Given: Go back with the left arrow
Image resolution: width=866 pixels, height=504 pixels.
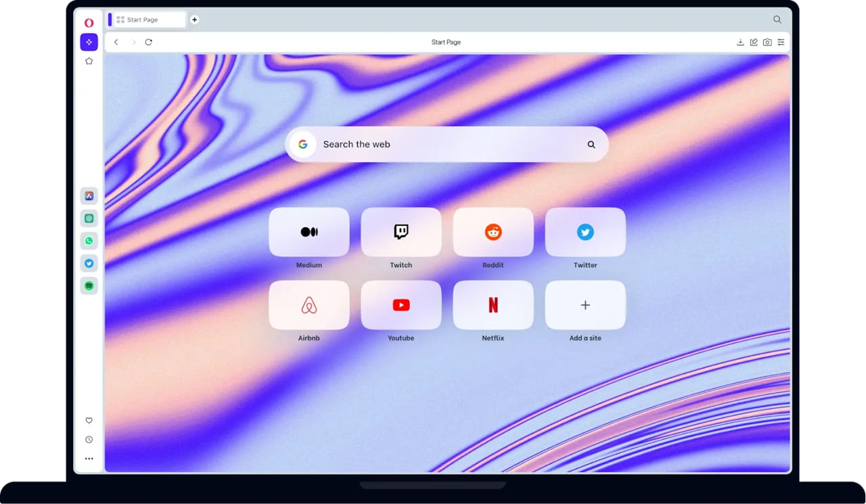Looking at the screenshot, I should coord(116,42).
